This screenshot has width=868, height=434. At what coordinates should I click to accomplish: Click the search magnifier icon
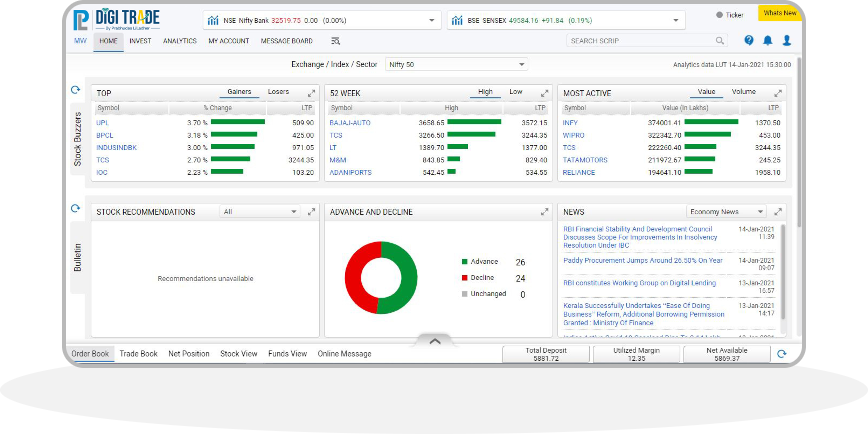coord(720,40)
